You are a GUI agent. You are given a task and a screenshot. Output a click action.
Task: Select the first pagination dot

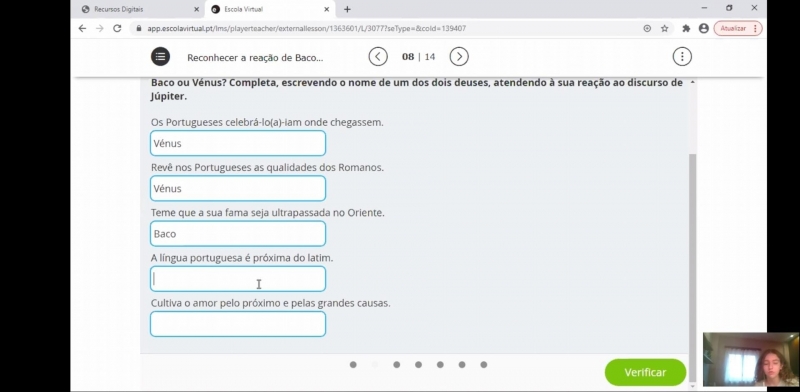(353, 364)
